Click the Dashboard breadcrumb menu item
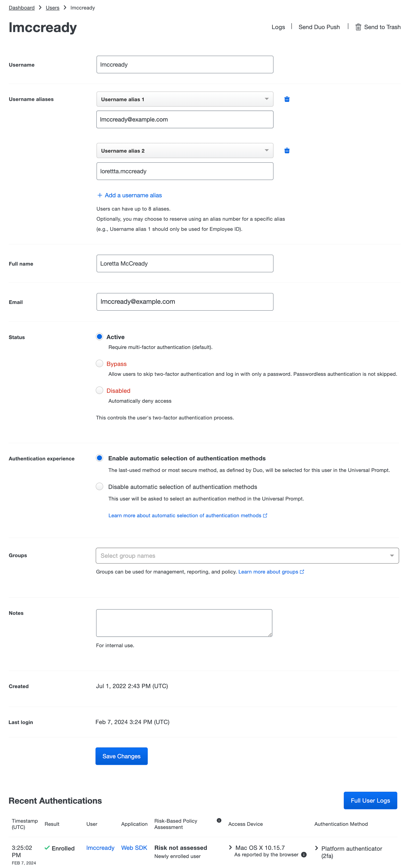405x868 pixels. [x=21, y=8]
